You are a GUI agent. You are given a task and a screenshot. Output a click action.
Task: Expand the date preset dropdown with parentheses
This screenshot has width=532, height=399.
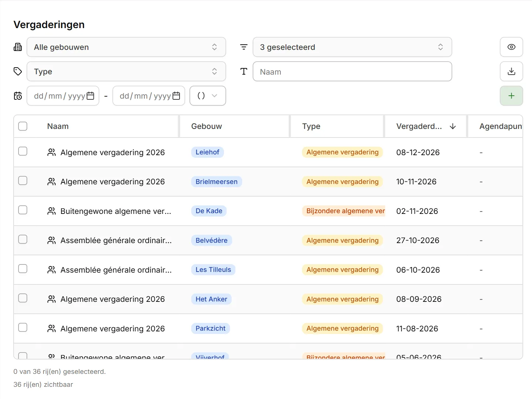208,96
